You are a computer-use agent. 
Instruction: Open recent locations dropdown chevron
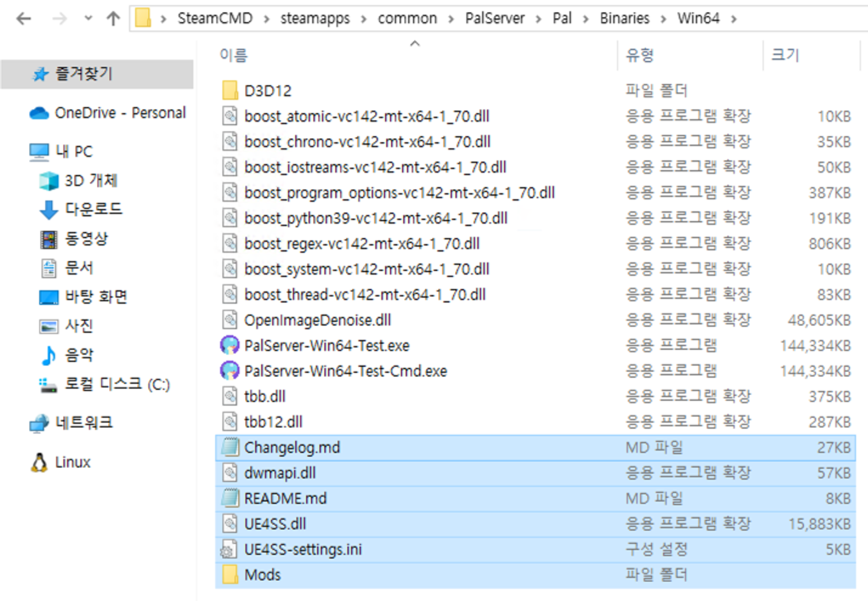click(88, 19)
